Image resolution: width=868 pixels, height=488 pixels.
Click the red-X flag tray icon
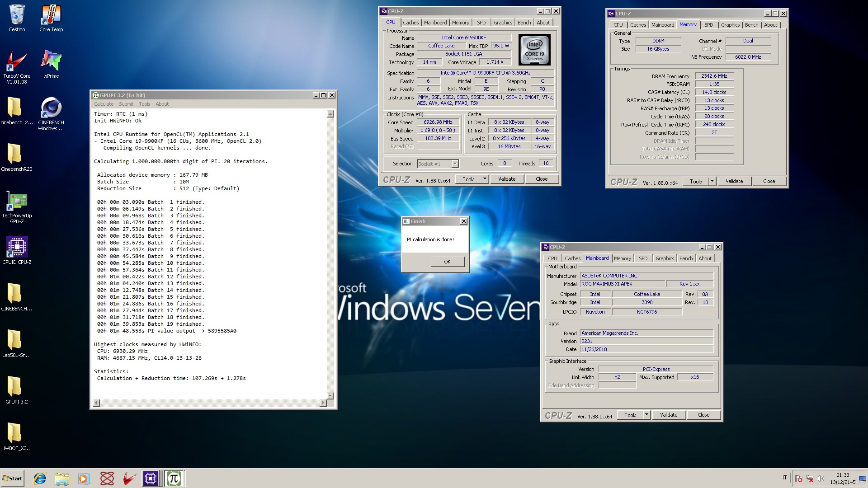pos(799,479)
